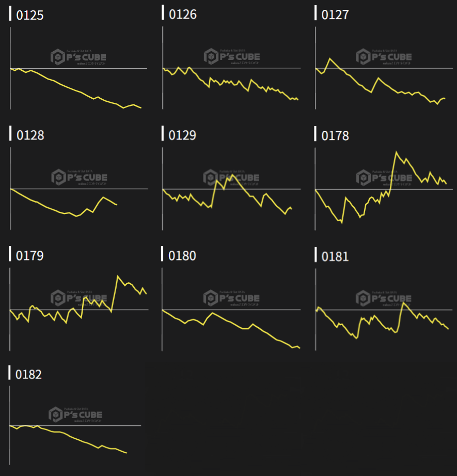The height and width of the screenshot is (476, 457).
Task: Click the P's CUBE logo in graph 0128
Action: coord(79,177)
